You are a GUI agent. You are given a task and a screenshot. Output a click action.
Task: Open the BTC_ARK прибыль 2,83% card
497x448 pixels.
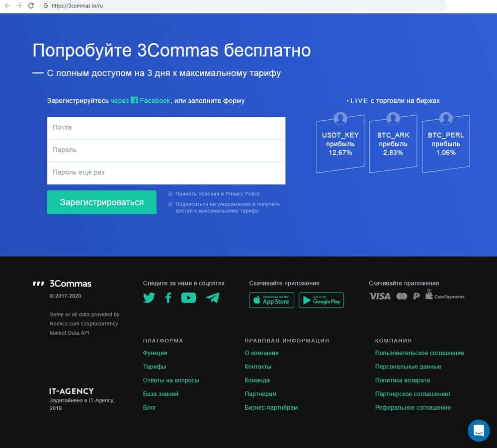[x=393, y=144]
